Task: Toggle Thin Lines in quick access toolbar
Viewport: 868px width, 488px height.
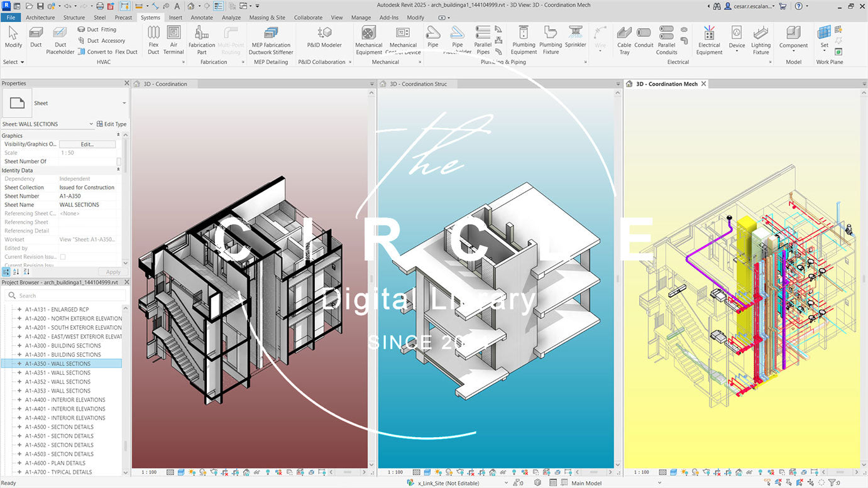Action: (x=217, y=6)
